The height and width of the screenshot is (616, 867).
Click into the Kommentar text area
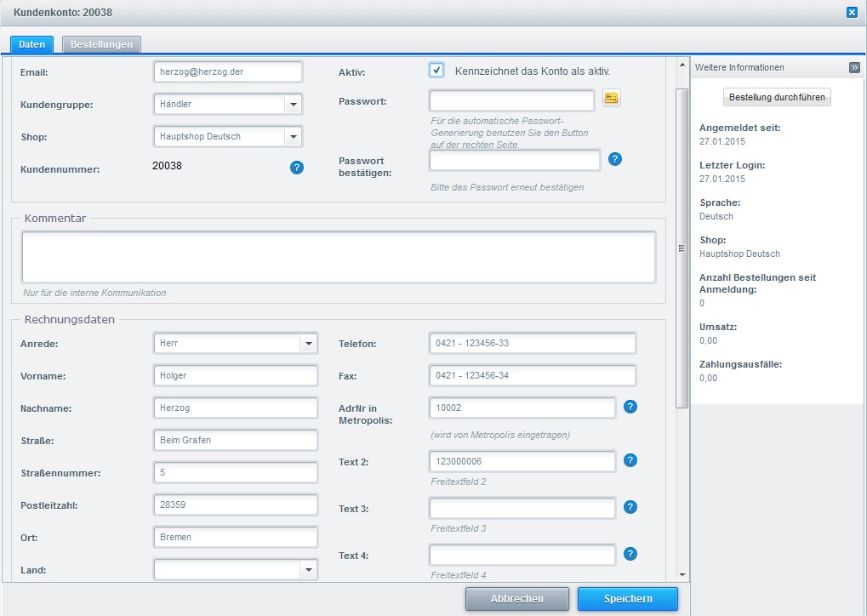click(338, 257)
